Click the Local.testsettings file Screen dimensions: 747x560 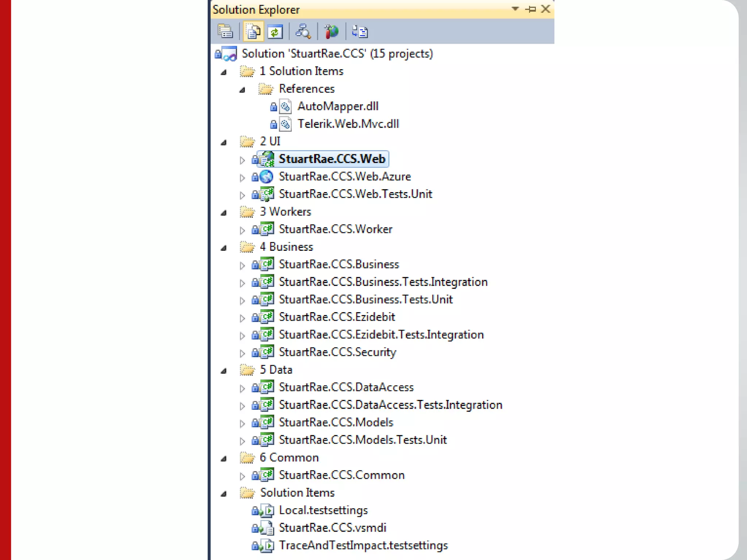323,510
